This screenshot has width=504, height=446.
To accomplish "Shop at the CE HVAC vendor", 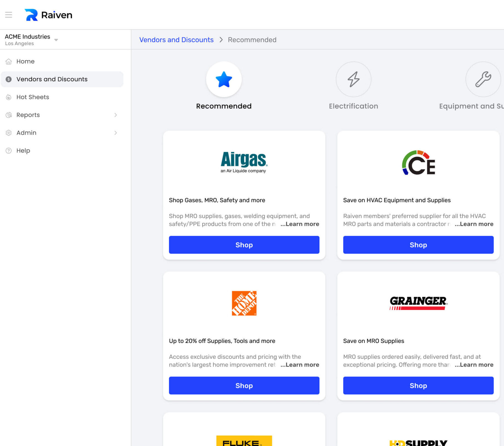I will (x=419, y=245).
